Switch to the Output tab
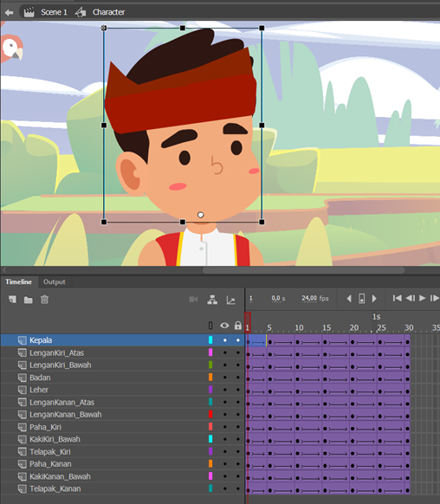Screen dimensions: 440x504 pos(55,282)
